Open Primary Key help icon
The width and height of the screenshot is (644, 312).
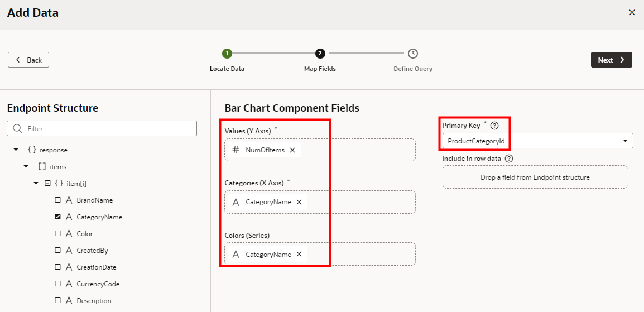494,126
